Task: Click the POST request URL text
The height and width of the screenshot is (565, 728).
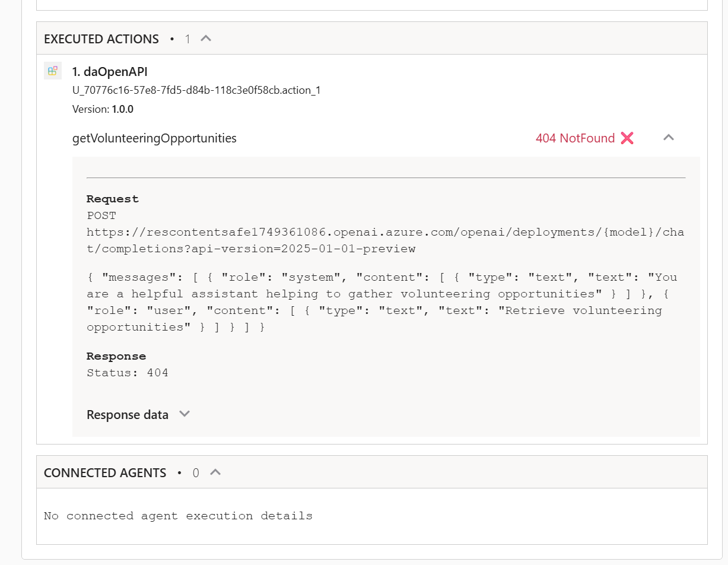Action: 384,240
